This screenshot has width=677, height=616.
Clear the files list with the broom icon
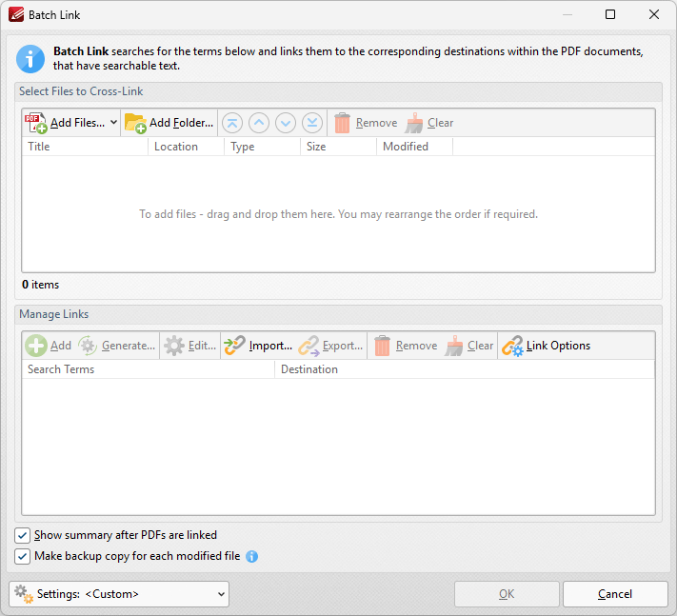(429, 123)
